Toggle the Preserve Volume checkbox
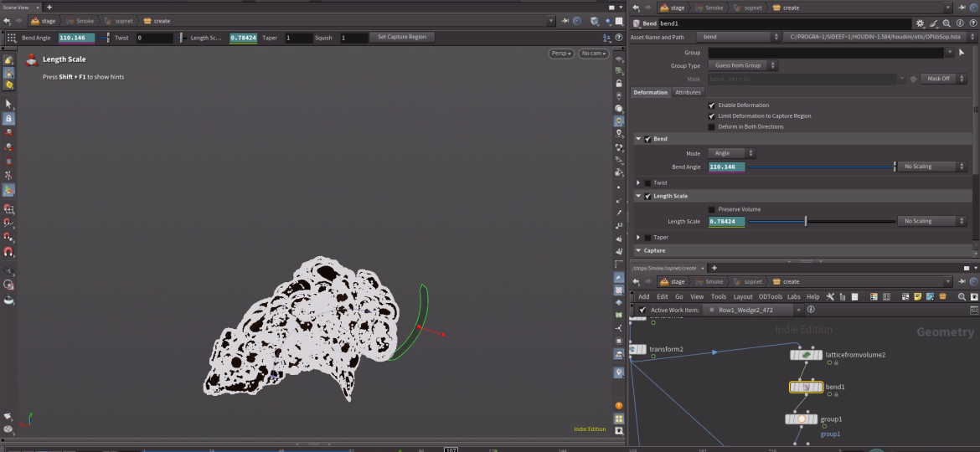The height and width of the screenshot is (452, 980). [x=712, y=209]
